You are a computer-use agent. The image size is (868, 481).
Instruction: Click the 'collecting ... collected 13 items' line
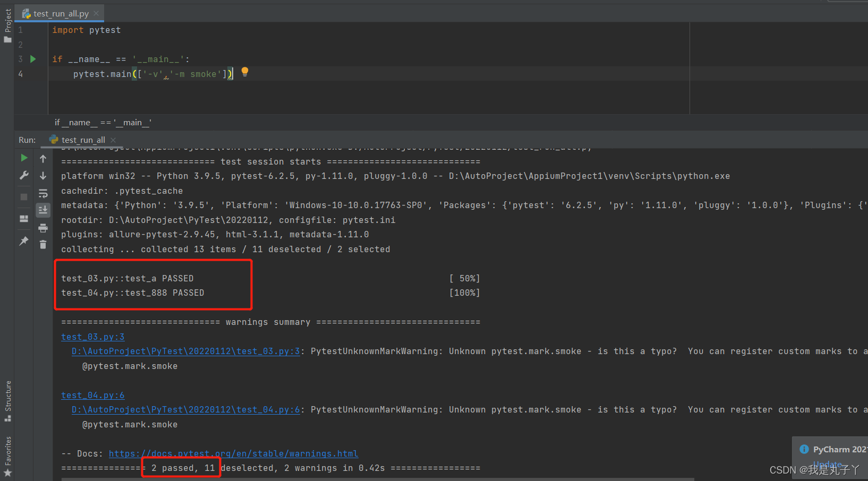tap(226, 249)
